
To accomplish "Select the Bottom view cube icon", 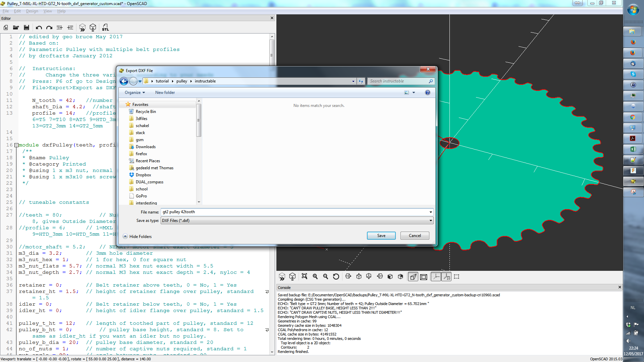I will click(369, 277).
